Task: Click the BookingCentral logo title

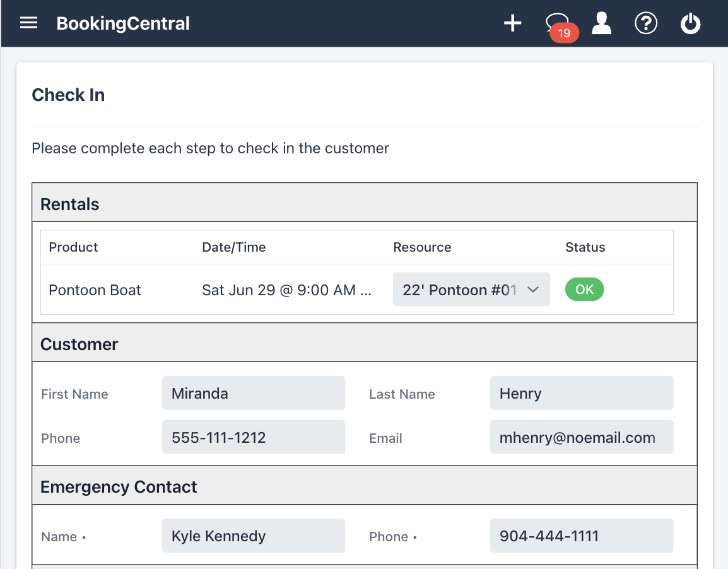Action: 123,23
